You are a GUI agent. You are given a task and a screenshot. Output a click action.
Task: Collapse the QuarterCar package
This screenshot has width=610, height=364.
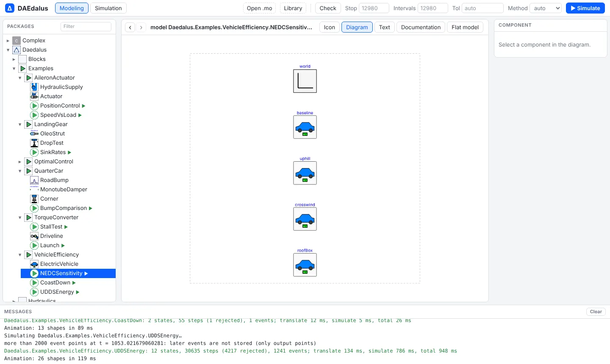point(20,171)
